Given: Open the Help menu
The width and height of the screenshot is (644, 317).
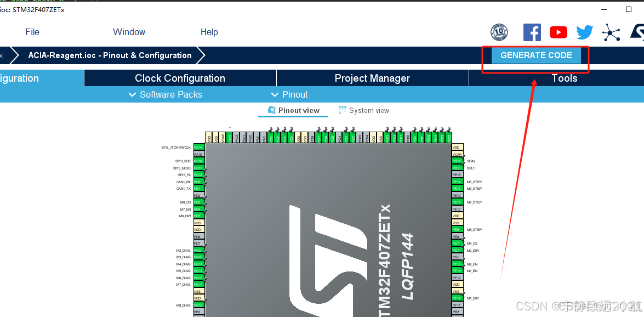Looking at the screenshot, I should [x=209, y=32].
